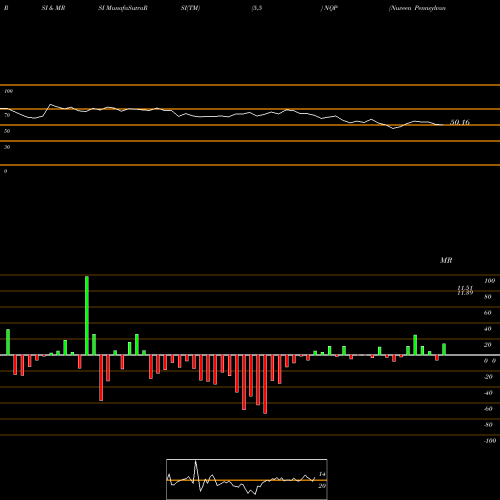Click the 'SI MunafaSutraR' header text
The height and width of the screenshot is (500, 500).
(123, 8)
